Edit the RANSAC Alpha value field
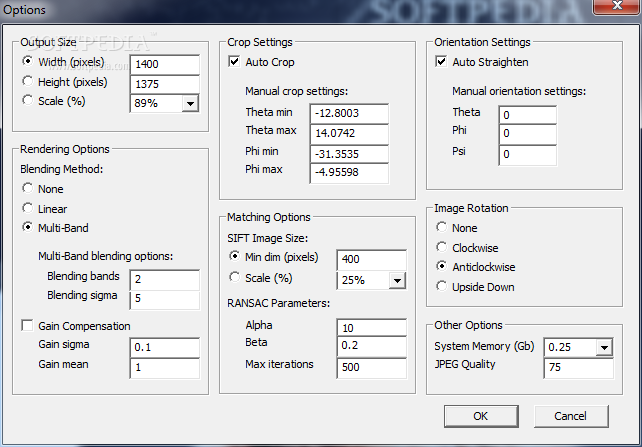Image resolution: width=642 pixels, height=447 pixels. (x=372, y=328)
